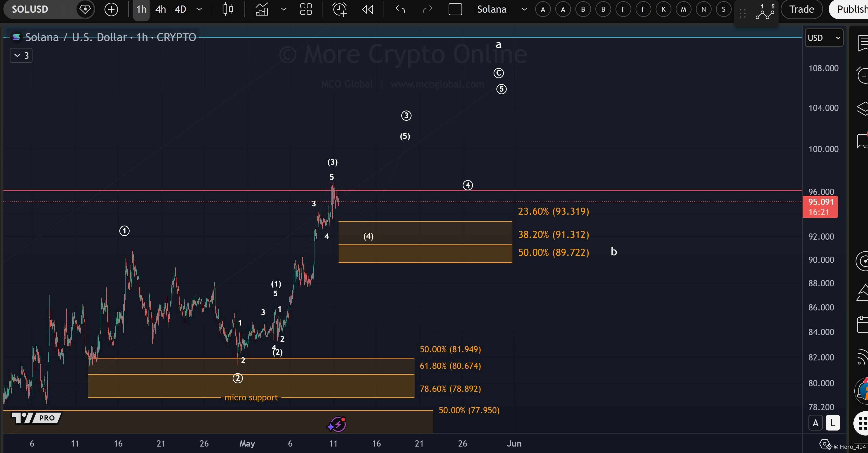This screenshot has height=453, width=868.
Task: Toggle auto scale A button
Action: click(x=815, y=423)
